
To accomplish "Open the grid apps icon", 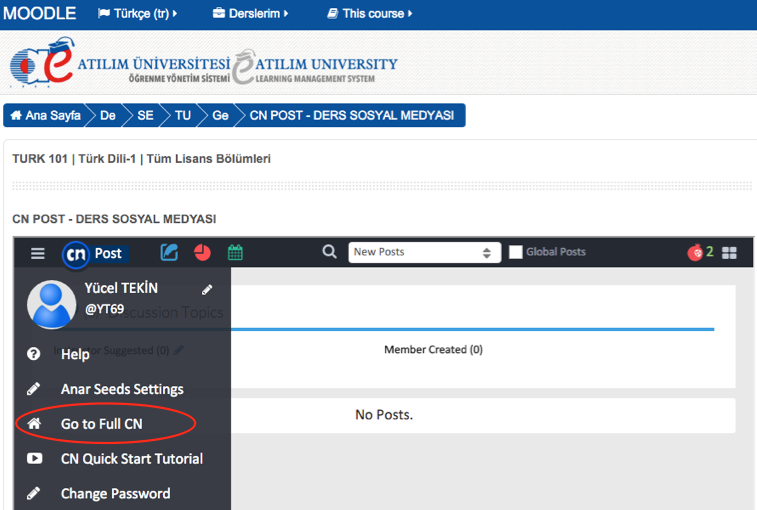I will pos(729,253).
